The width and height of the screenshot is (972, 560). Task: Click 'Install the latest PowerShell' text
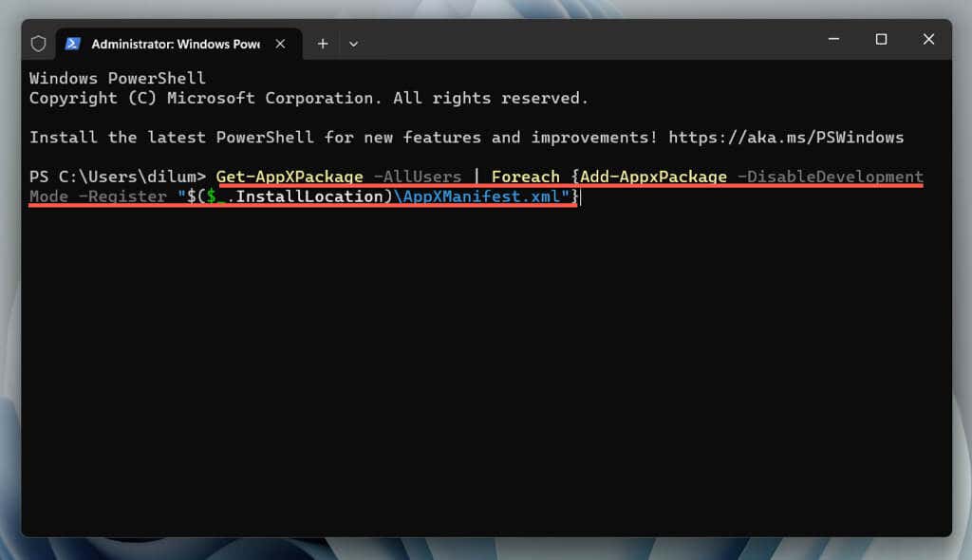(x=172, y=137)
